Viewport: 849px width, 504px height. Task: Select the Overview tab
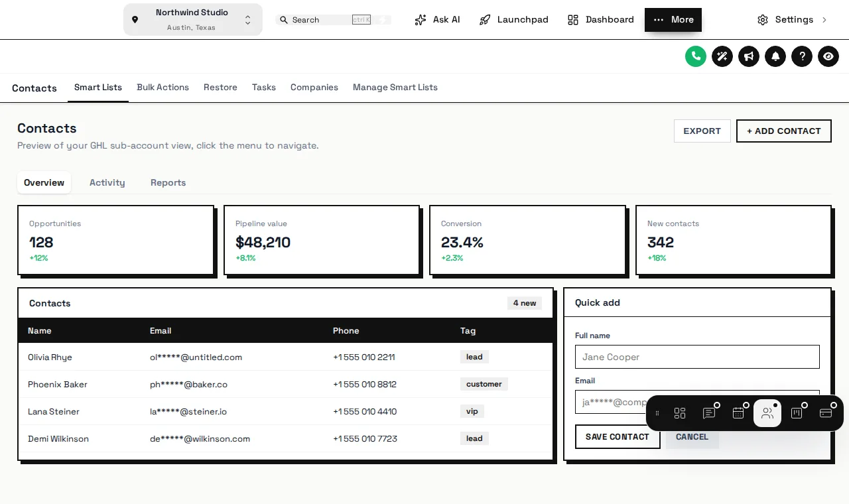click(44, 182)
